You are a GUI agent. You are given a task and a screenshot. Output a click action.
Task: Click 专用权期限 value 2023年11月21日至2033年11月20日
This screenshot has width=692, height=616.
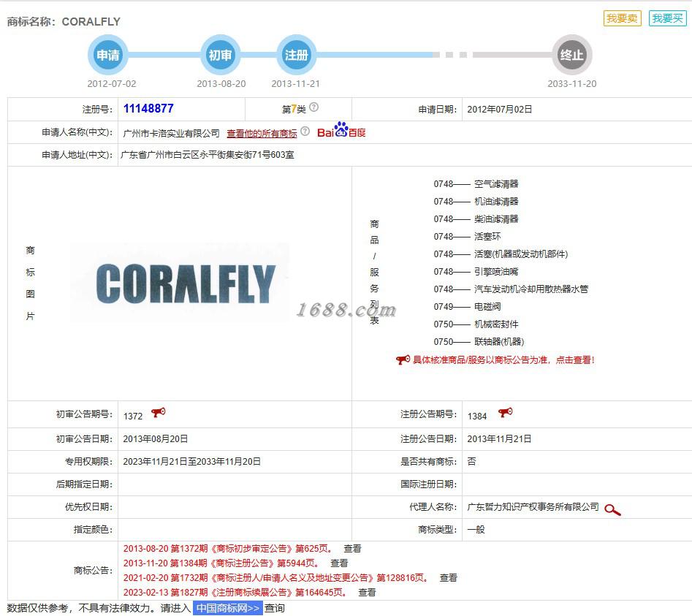coord(191,461)
